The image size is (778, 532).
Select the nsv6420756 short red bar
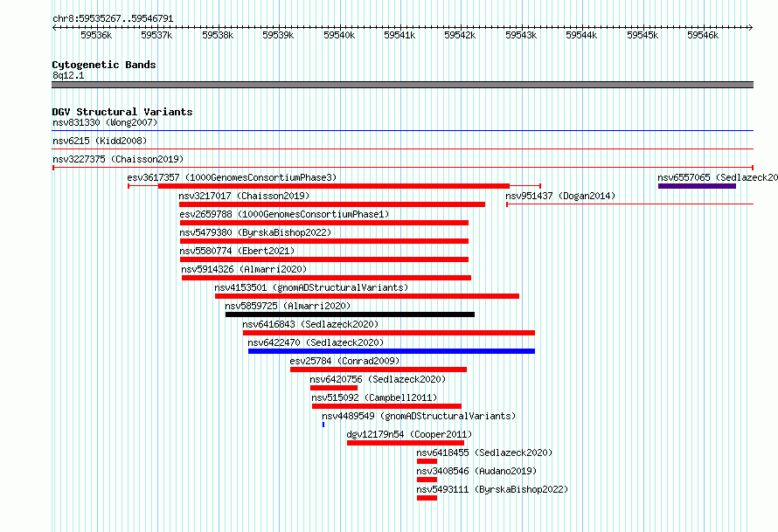point(334,388)
